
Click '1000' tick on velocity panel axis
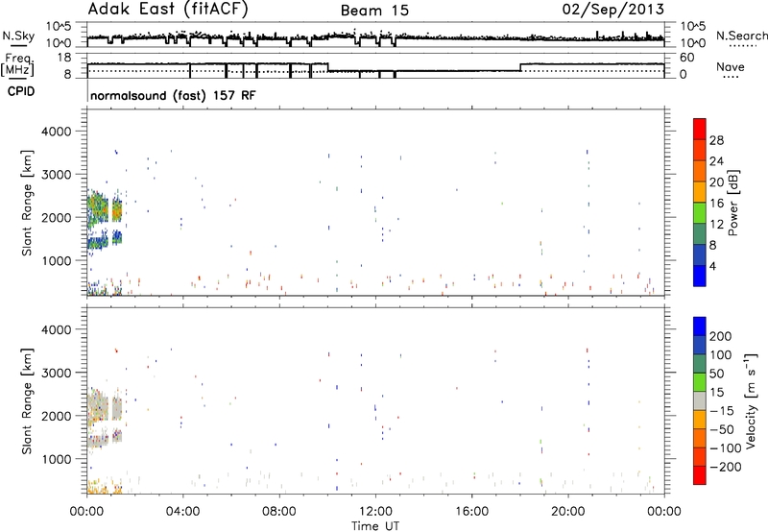tap(57, 459)
